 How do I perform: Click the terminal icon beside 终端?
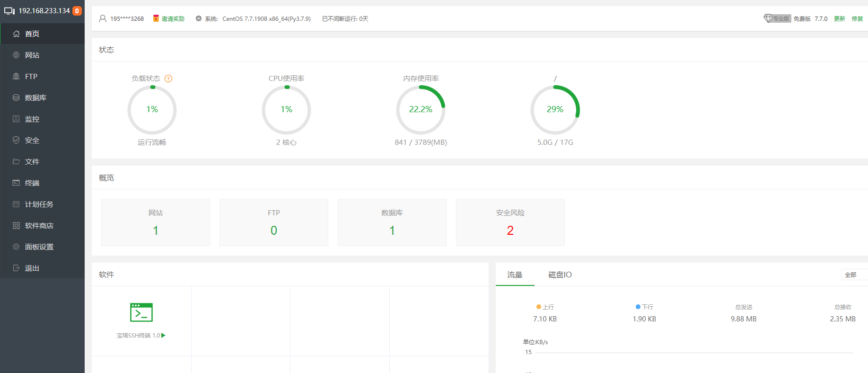pos(16,183)
